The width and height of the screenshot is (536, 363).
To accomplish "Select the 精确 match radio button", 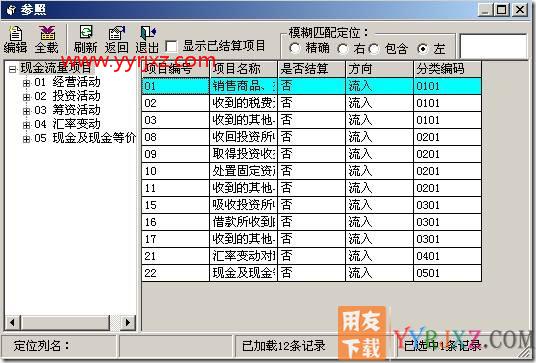I will 294,48.
